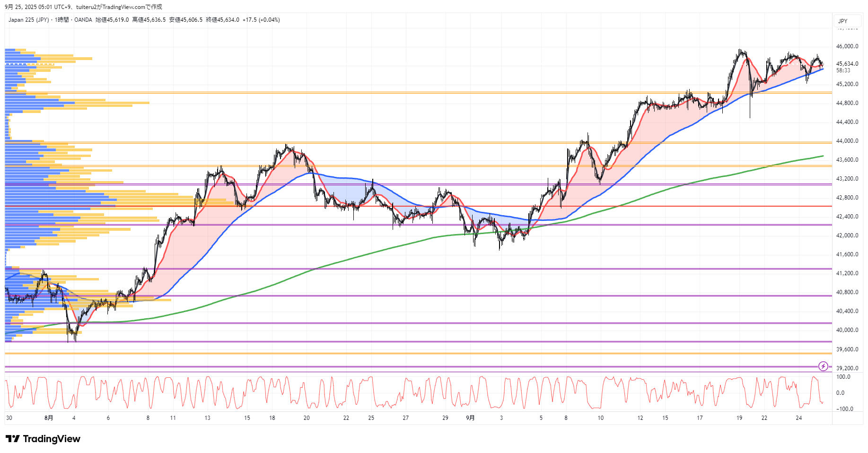Click date label 24 on time axis
868x453 pixels.
[799, 418]
